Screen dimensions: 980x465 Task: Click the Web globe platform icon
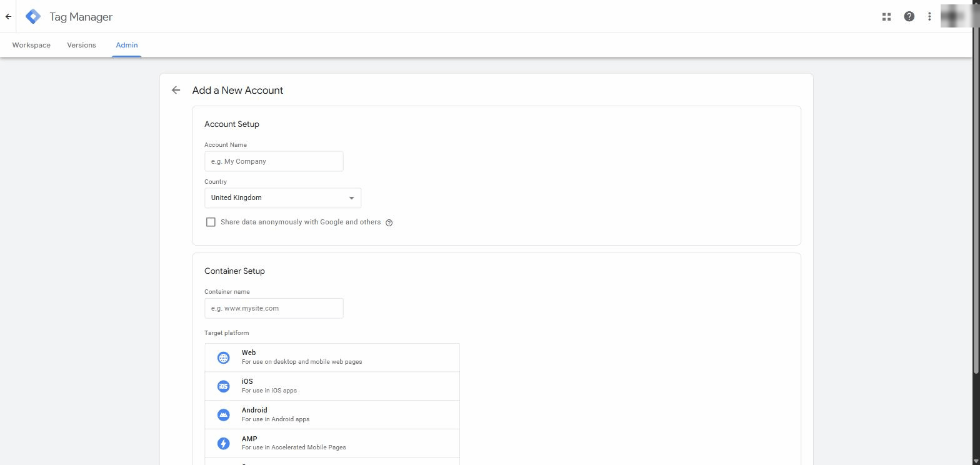223,357
